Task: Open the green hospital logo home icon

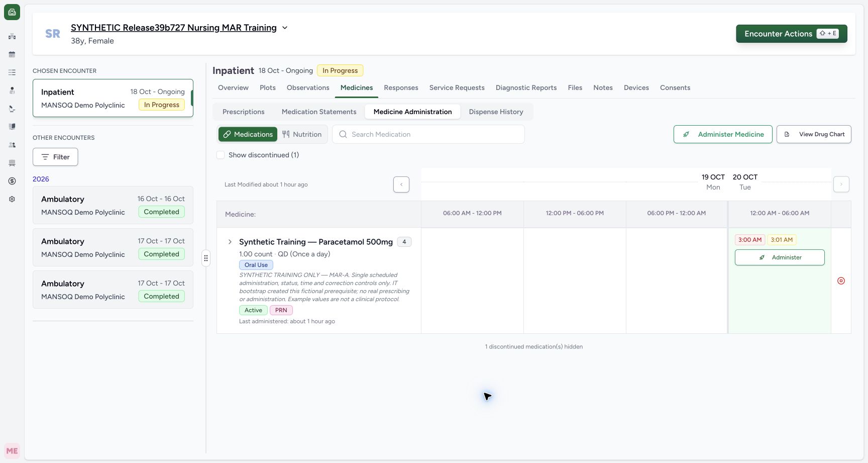Action: click(x=12, y=12)
